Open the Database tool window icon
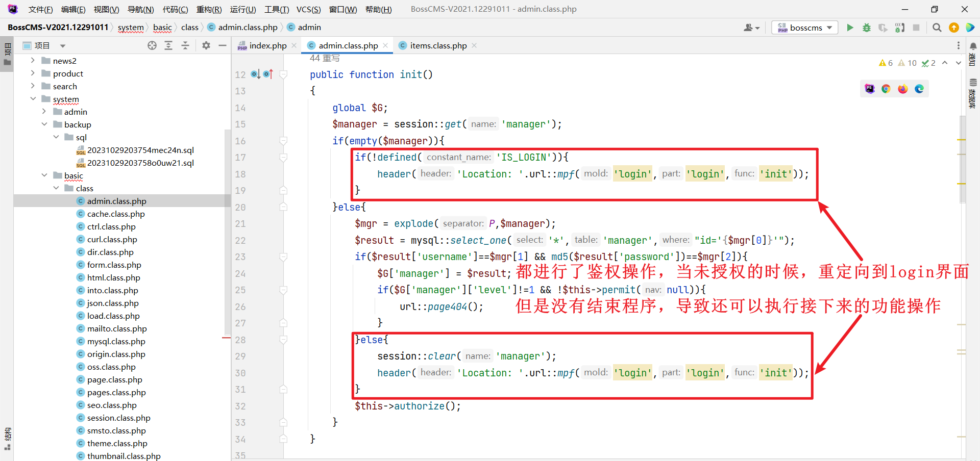 (973, 82)
